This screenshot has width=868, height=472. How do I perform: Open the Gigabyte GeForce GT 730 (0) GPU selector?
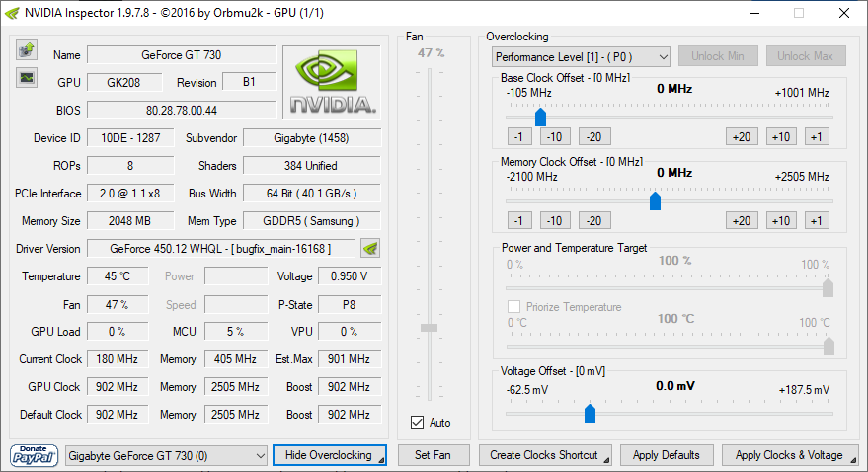(166, 456)
